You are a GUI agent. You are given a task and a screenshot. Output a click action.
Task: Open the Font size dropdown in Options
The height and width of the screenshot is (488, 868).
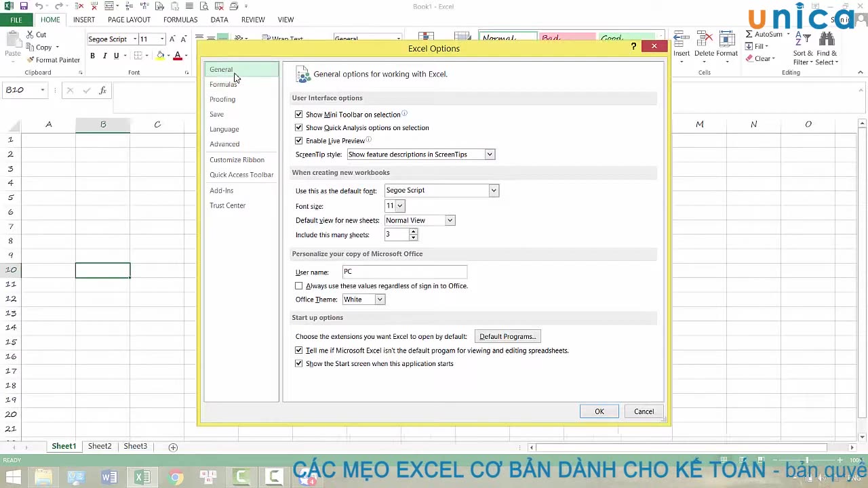[x=399, y=205]
